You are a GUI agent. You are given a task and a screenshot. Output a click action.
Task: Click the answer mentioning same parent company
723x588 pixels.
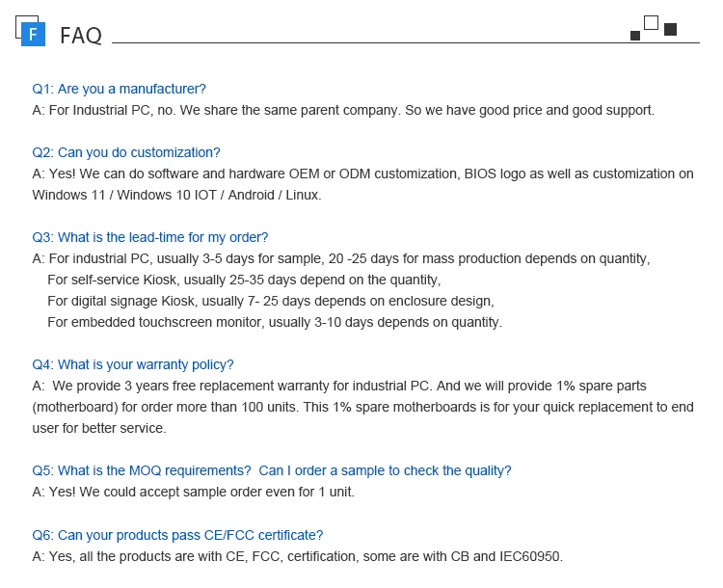[x=343, y=110]
